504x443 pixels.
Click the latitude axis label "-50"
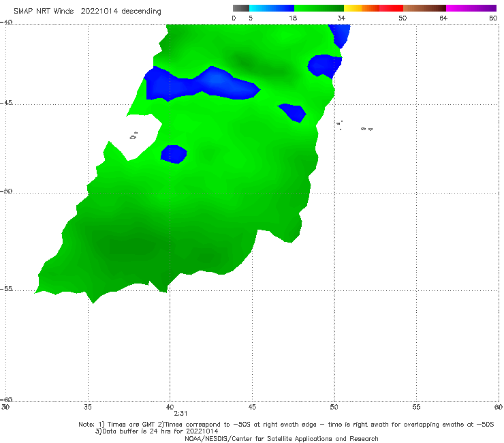(x=6, y=191)
